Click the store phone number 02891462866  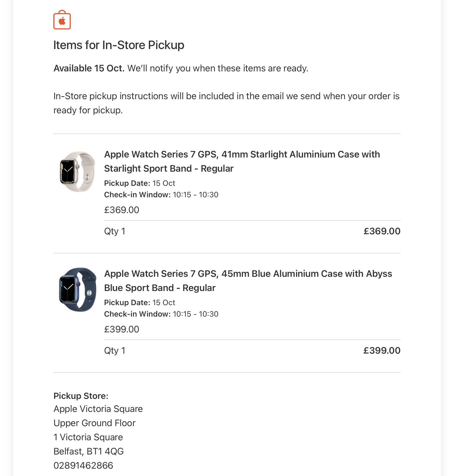(x=83, y=465)
